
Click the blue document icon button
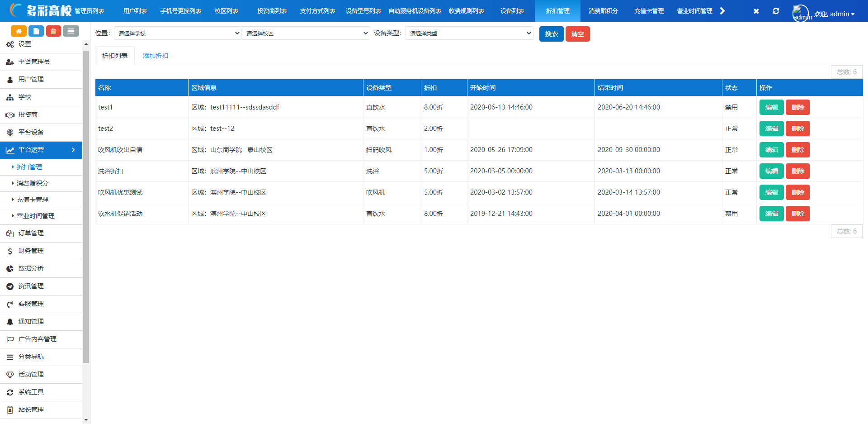pyautogui.click(x=36, y=31)
